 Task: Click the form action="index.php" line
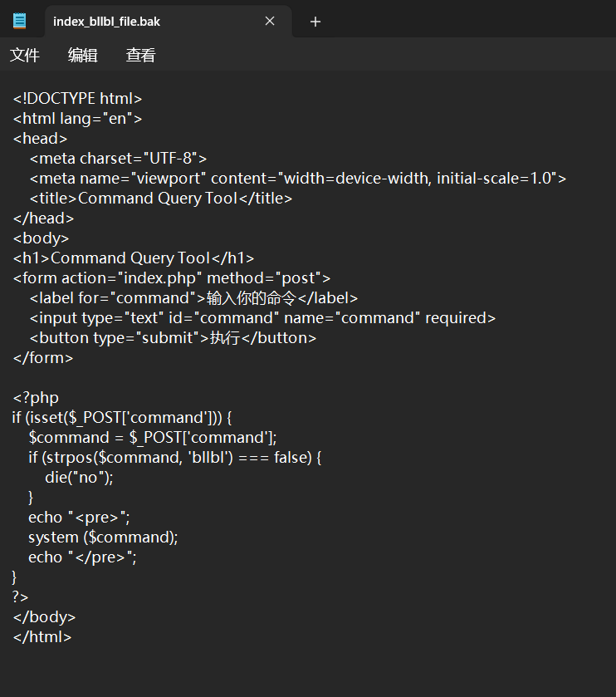click(172, 277)
